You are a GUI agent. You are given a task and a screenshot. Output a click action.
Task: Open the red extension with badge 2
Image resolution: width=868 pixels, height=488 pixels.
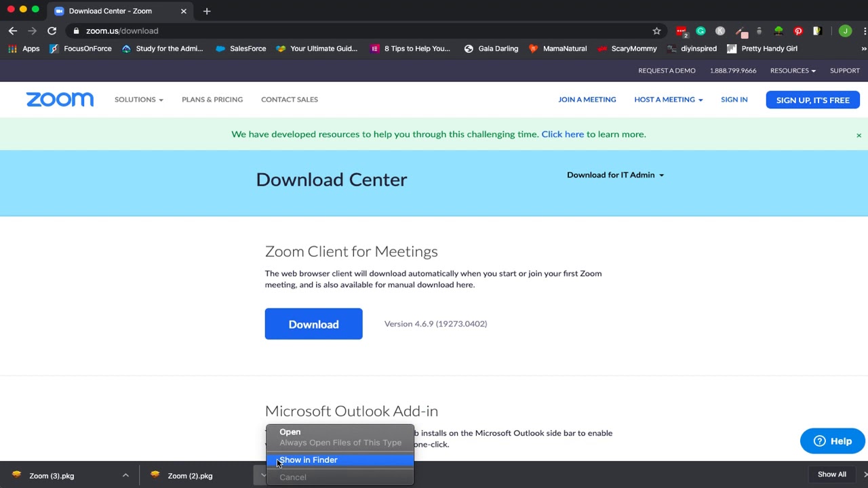[x=682, y=30]
